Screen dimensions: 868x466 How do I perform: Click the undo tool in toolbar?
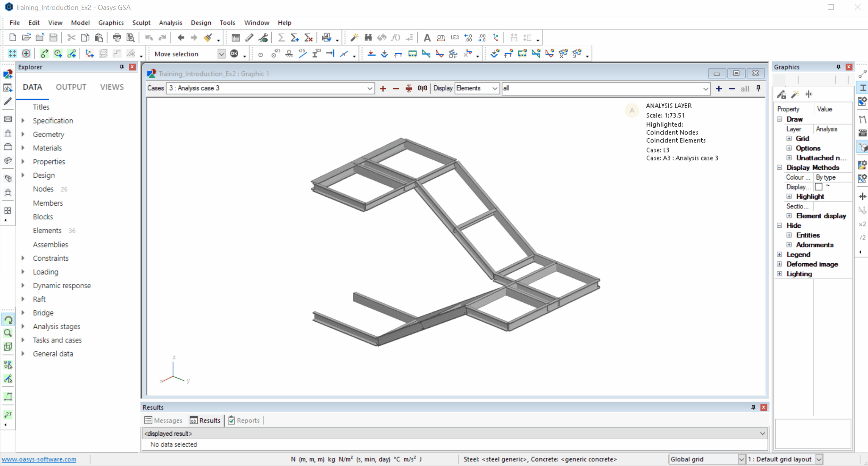(148, 37)
